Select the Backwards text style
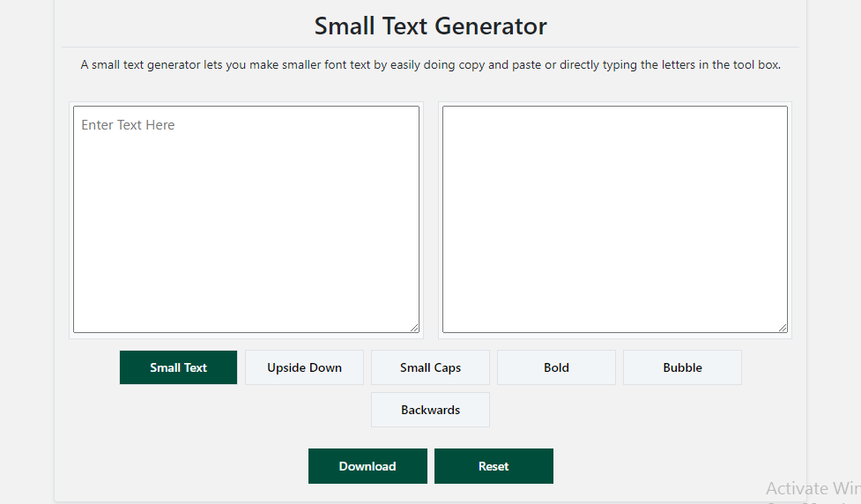This screenshot has width=861, height=504. (x=430, y=410)
